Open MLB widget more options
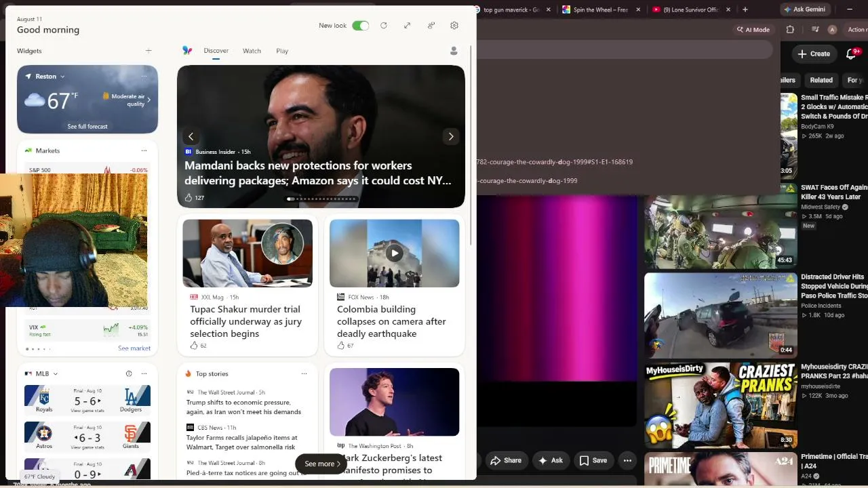868x488 pixels. point(144,373)
